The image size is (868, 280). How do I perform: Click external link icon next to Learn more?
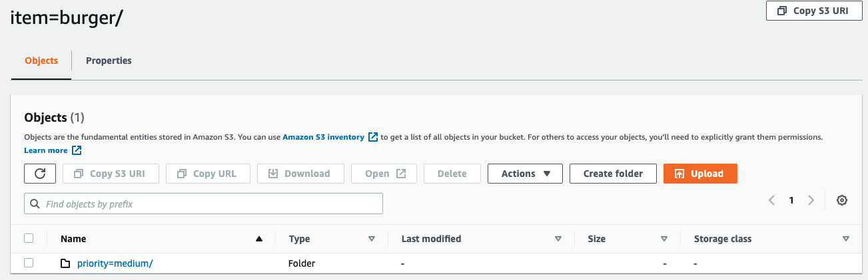pyautogui.click(x=77, y=150)
